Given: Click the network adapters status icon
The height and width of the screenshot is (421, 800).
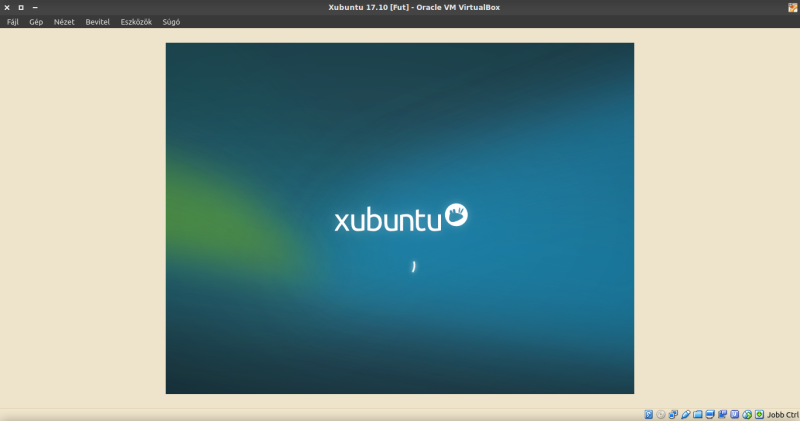Looking at the screenshot, I should [673, 414].
